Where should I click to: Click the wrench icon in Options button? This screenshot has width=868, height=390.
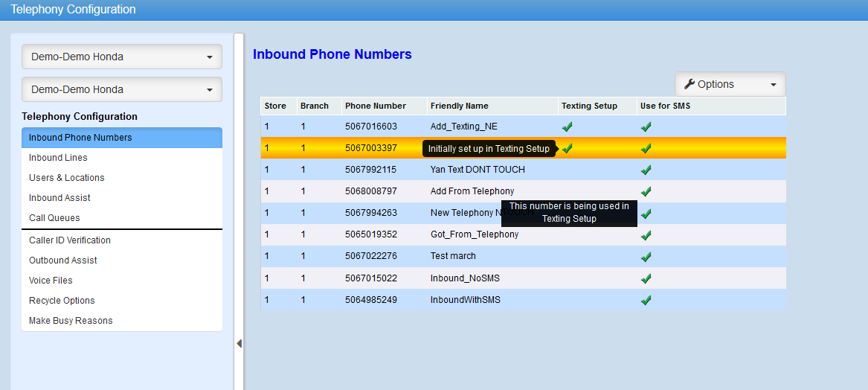pos(689,84)
